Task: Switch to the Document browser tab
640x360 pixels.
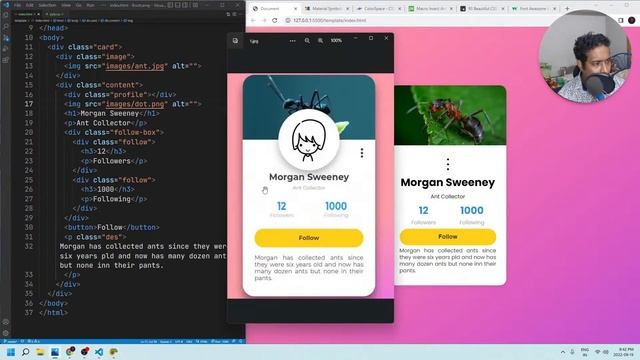Action: click(x=274, y=9)
